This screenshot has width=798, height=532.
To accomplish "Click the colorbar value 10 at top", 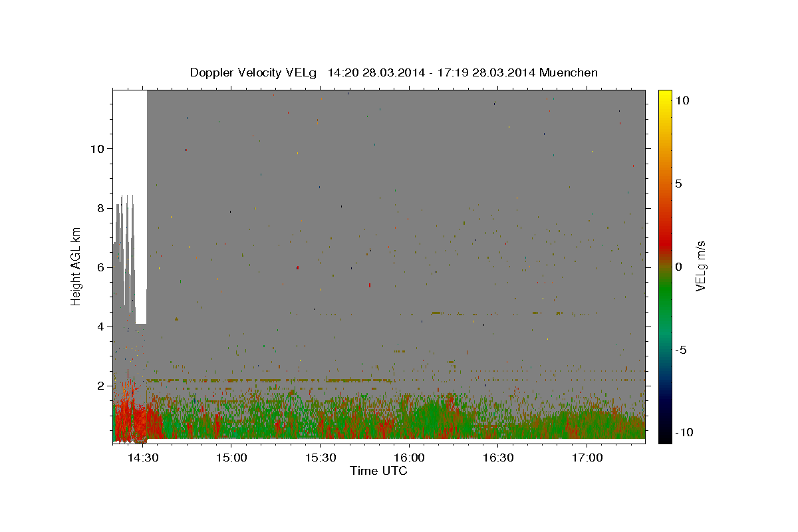I will pyautogui.click(x=682, y=100).
